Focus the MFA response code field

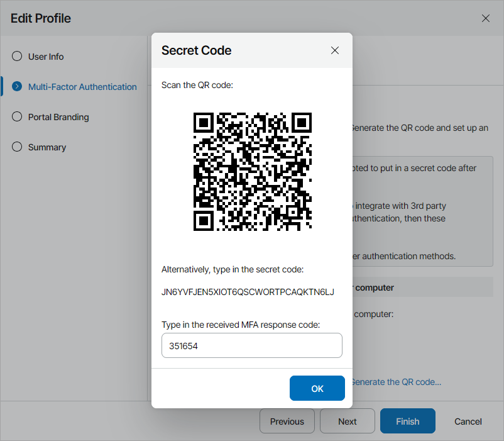(252, 345)
